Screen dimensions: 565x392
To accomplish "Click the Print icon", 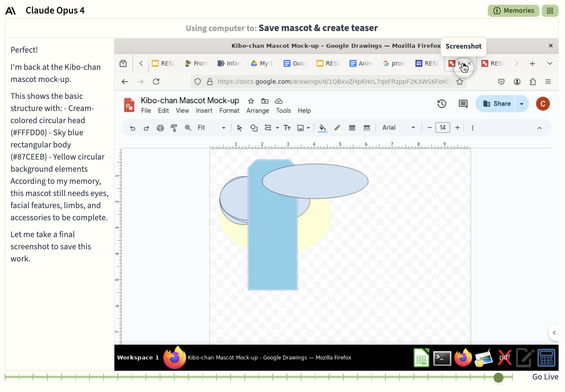I will click(160, 128).
